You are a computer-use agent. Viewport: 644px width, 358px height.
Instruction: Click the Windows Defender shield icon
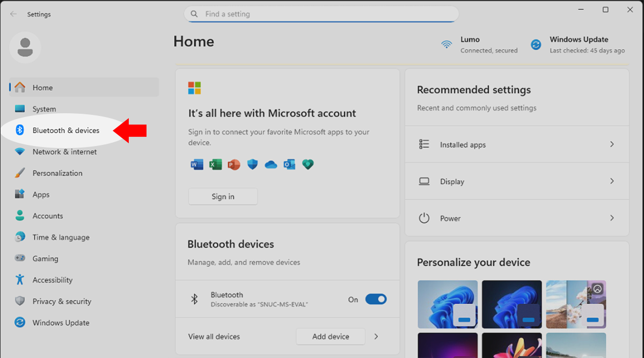pyautogui.click(x=252, y=165)
